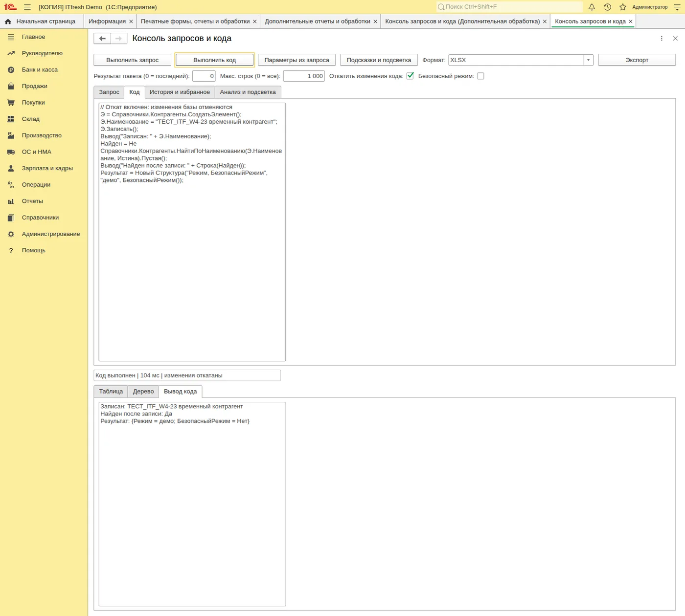The width and height of the screenshot is (685, 616).
Task: Focus the Поиск search field
Action: point(509,7)
